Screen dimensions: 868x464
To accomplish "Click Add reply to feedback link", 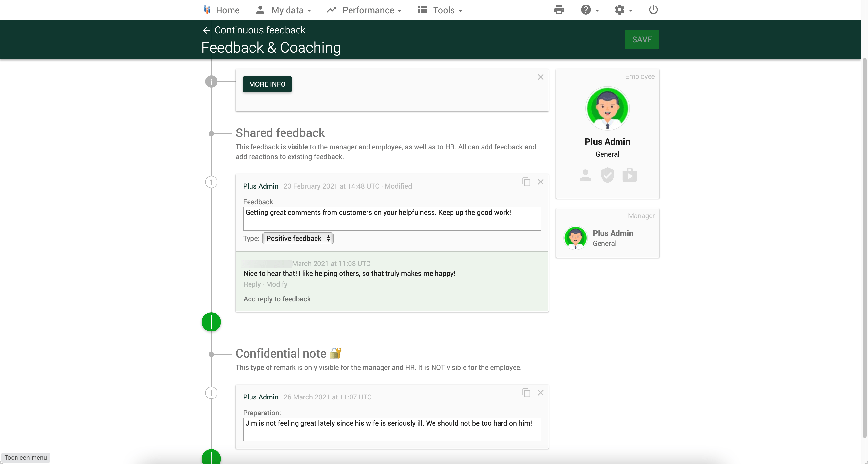I will point(277,299).
